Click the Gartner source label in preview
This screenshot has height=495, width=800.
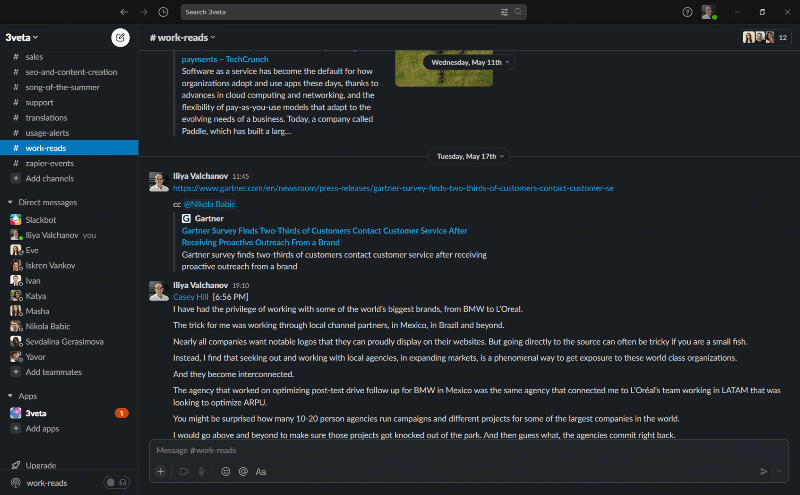click(209, 218)
